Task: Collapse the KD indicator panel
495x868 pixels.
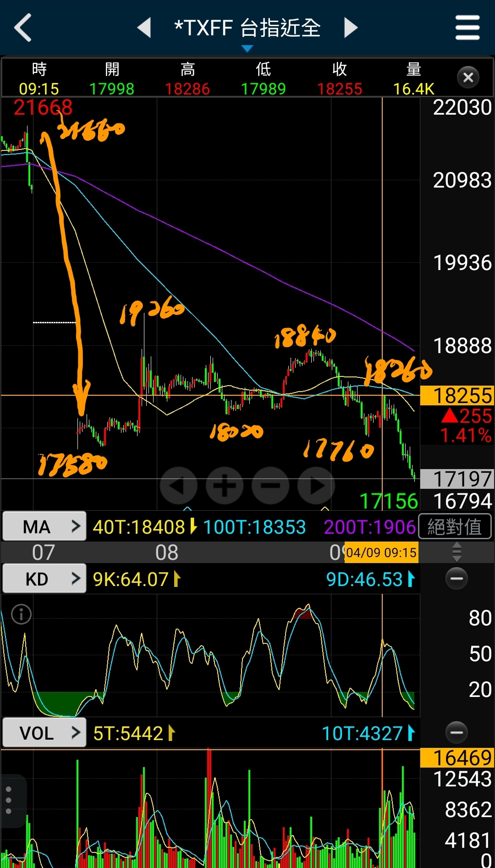Action: click(x=456, y=579)
